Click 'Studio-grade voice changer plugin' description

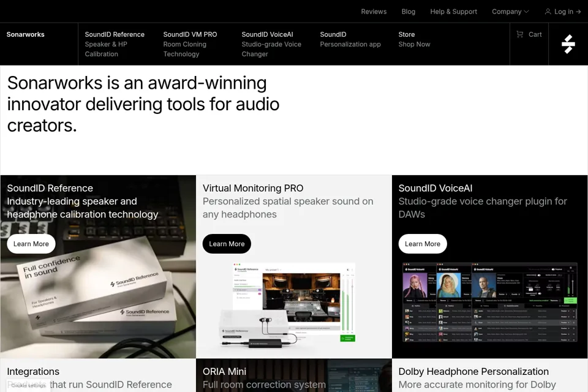[483, 208]
